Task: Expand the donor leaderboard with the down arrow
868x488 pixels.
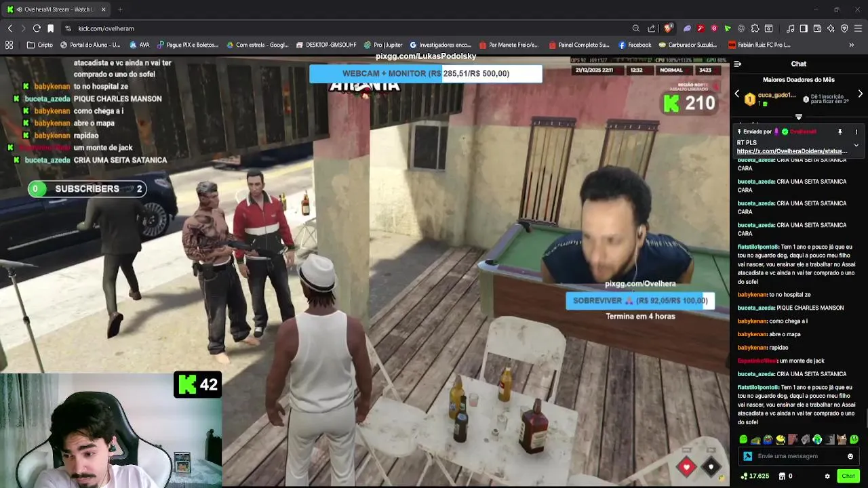Action: (x=798, y=117)
